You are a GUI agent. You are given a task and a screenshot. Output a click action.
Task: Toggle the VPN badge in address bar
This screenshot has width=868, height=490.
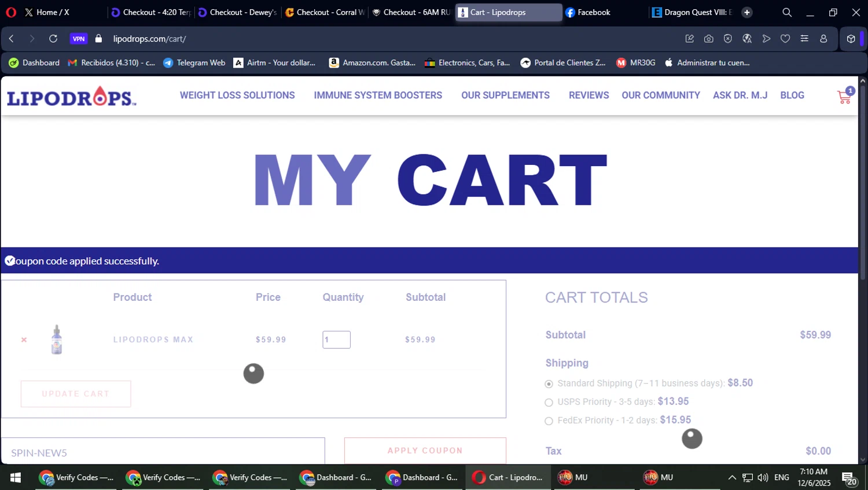coord(79,39)
